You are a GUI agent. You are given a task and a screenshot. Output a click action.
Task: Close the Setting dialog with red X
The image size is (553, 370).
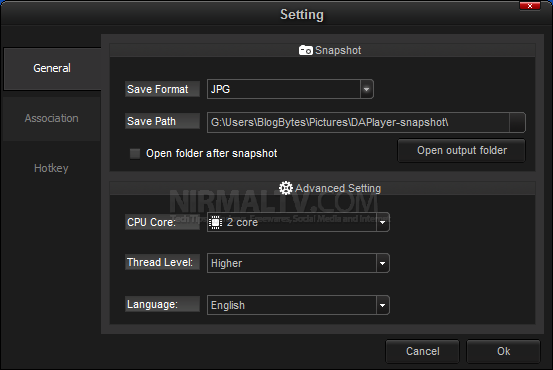(530, 6)
